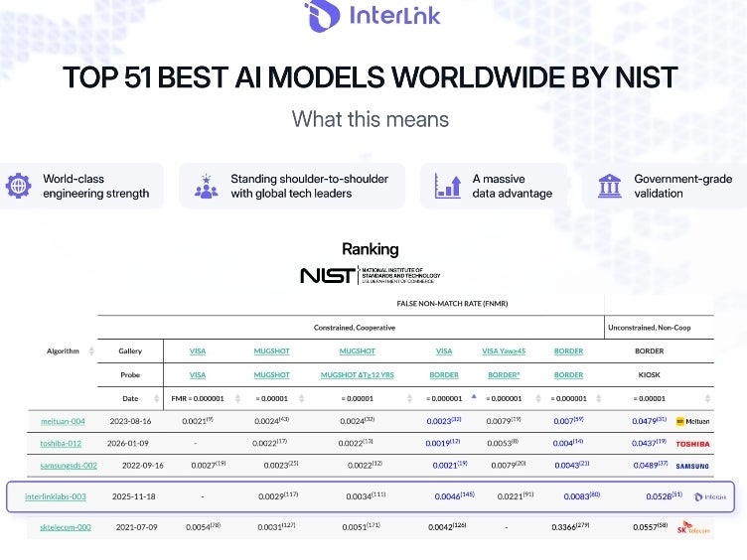Viewport: 747px width, 560px height.
Task: Click the 0.3366 value in sktelecom row
Action: coord(570,527)
